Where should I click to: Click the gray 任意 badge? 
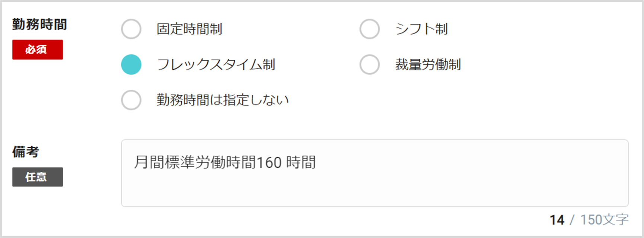coord(38,177)
